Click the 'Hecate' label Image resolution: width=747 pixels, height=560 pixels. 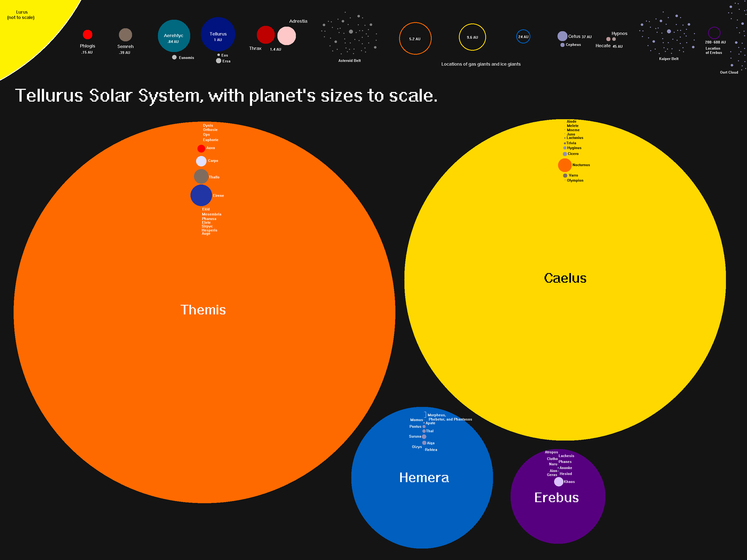coord(603,46)
